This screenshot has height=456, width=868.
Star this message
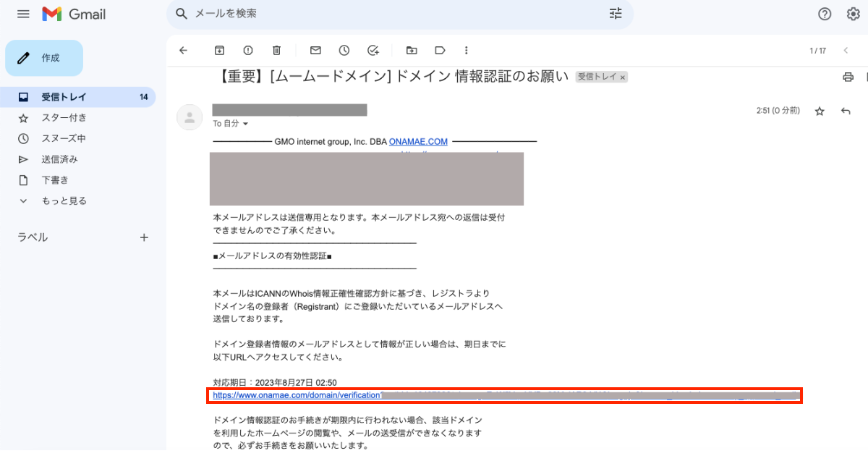tap(820, 111)
